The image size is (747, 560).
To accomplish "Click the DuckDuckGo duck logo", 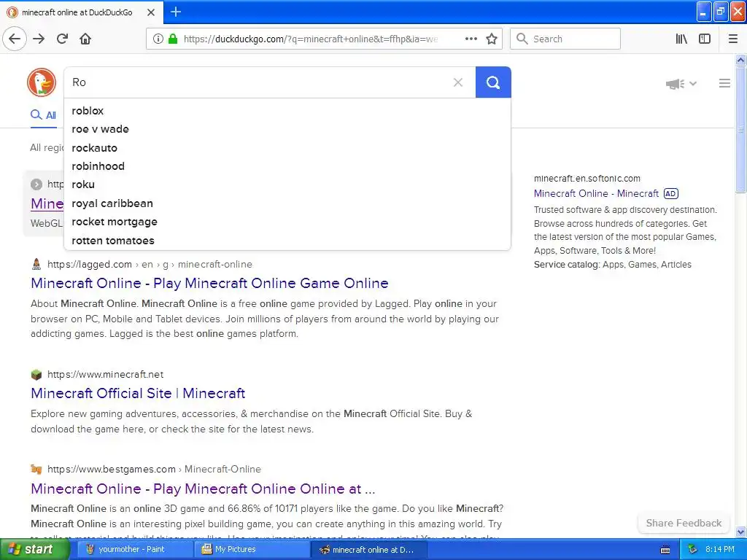I will click(x=42, y=82).
